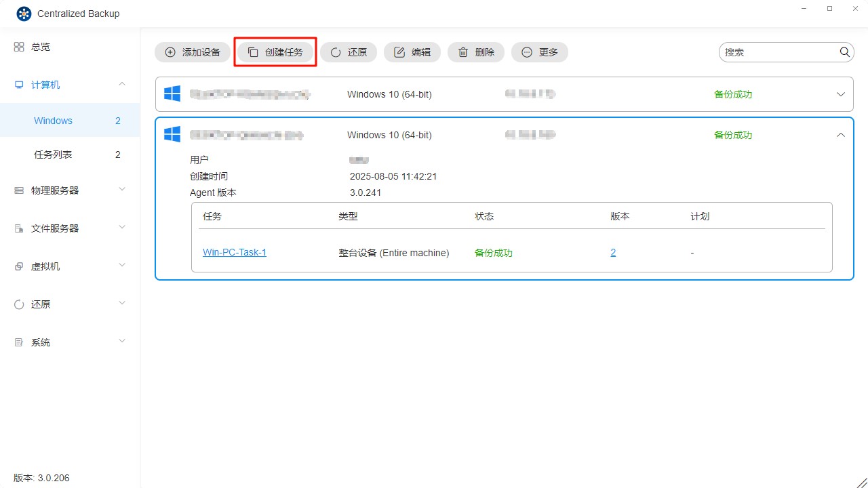The width and height of the screenshot is (868, 488).
Task: Open the 任务列表 (Task List) page
Action: (x=53, y=154)
